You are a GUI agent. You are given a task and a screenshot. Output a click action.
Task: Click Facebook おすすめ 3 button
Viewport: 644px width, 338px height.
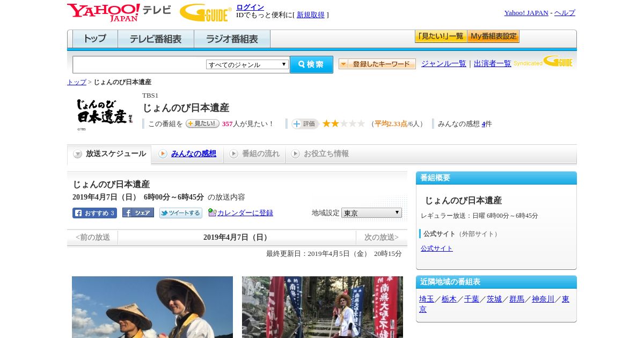[94, 213]
